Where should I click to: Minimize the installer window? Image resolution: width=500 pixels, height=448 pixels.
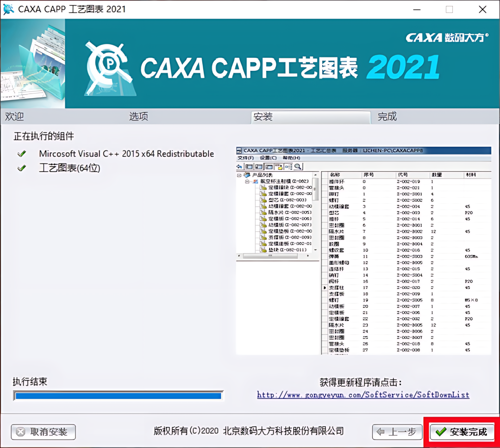coord(417,9)
